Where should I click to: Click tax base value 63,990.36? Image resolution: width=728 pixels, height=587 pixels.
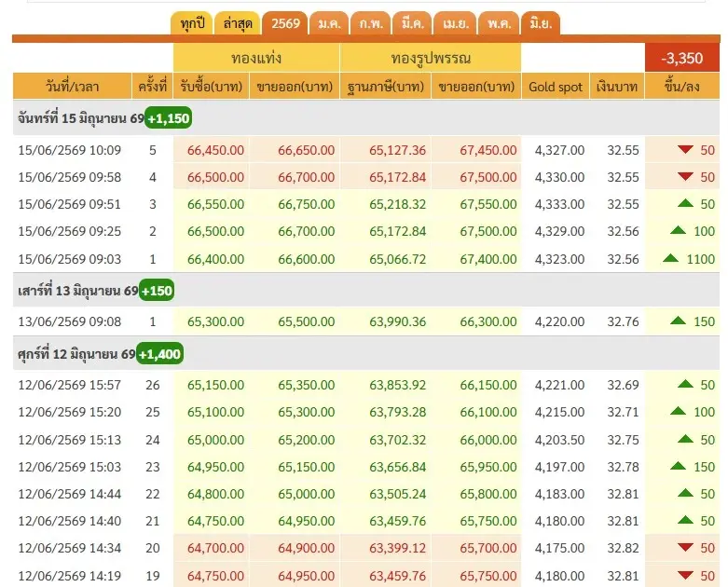point(397,321)
